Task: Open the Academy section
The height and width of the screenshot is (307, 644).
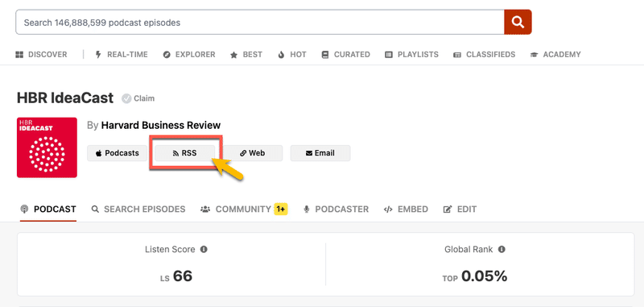Action: pos(555,54)
